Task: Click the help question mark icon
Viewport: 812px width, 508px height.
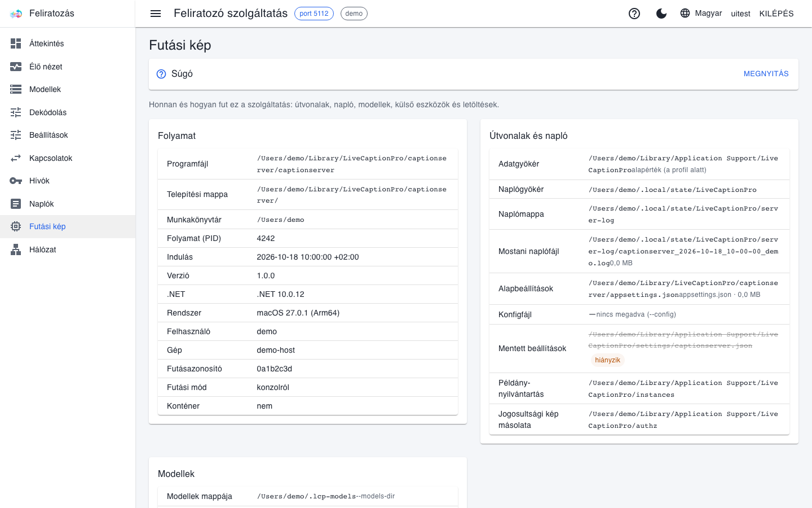Action: [634, 14]
